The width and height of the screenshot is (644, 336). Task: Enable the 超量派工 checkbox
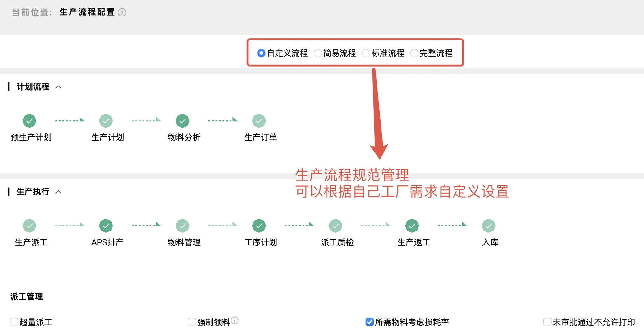click(x=14, y=322)
